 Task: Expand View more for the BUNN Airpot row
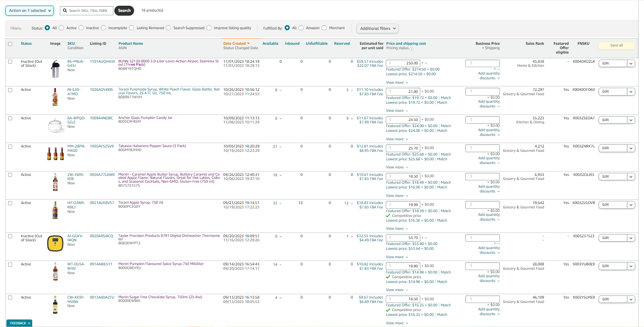(397, 83)
